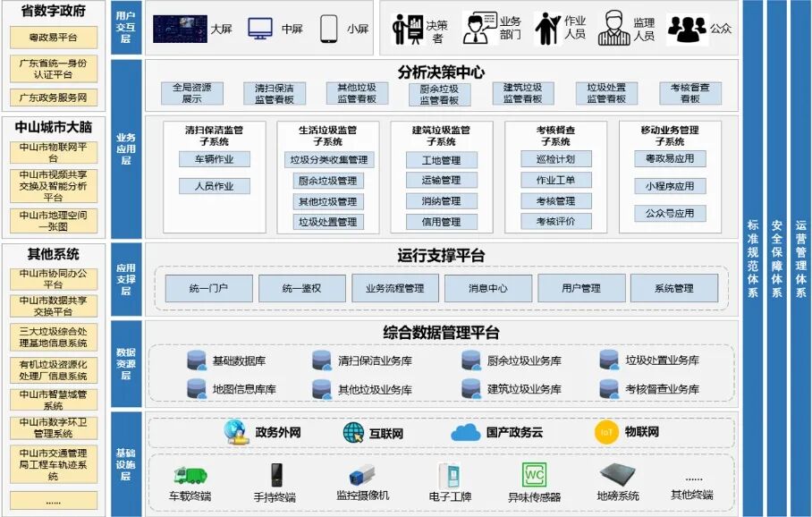The image size is (812, 517).
Task: Click the 公众 group icon on the right
Action: (x=689, y=27)
